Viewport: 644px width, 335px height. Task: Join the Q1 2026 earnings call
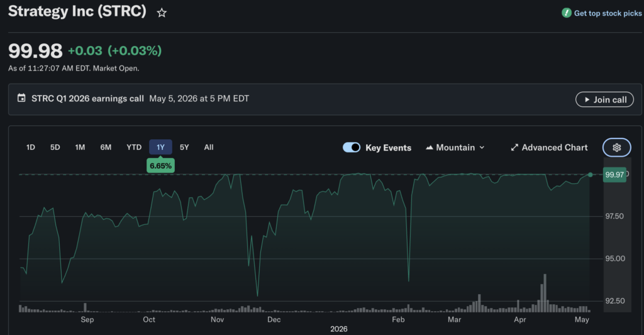coord(604,99)
